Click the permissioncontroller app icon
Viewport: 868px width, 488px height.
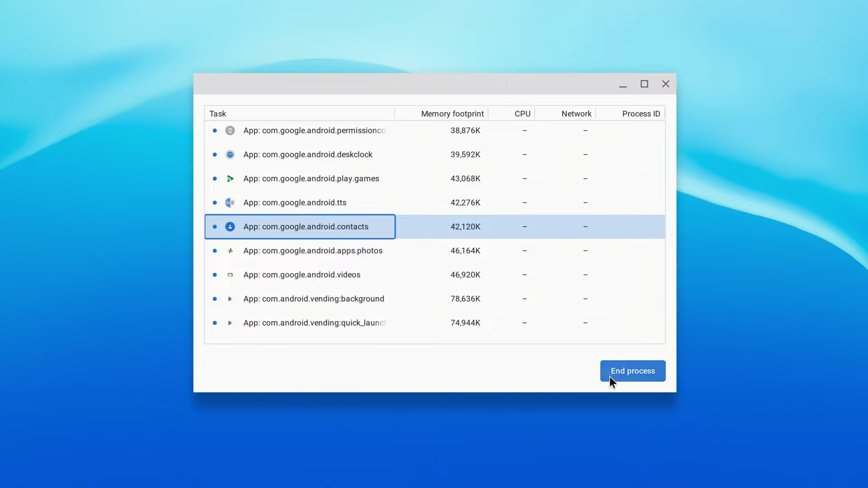(x=230, y=130)
